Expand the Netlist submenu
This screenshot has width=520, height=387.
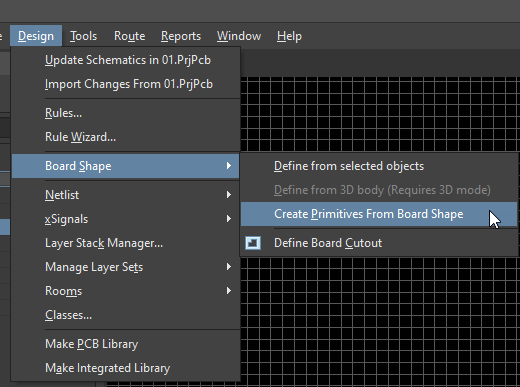[x=126, y=195]
